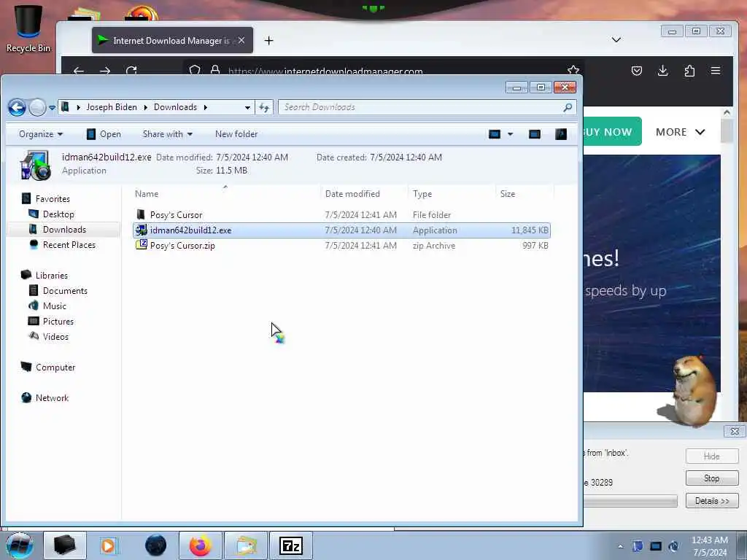This screenshot has height=560, width=747.
Task: Click Network in the navigation pane
Action: (x=52, y=397)
